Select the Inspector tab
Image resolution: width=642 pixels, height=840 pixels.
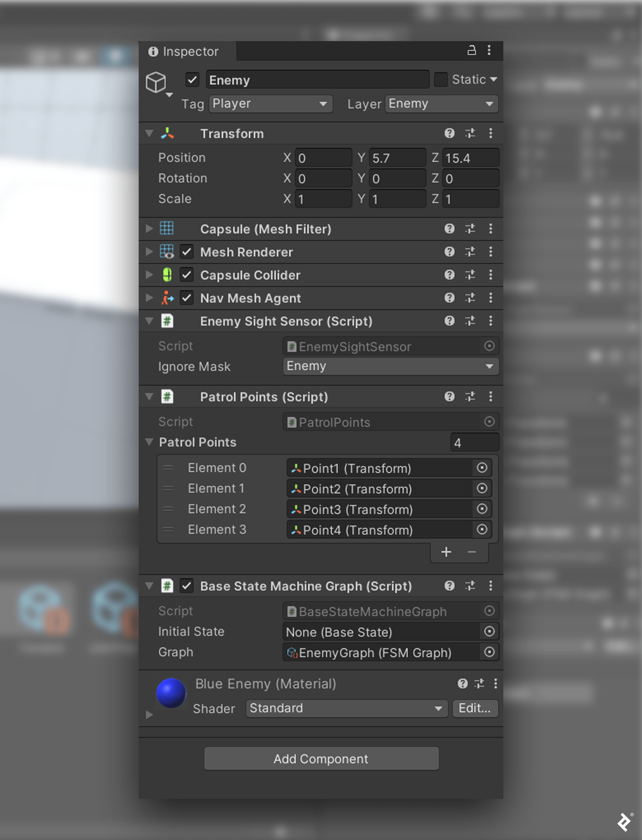pos(187,51)
